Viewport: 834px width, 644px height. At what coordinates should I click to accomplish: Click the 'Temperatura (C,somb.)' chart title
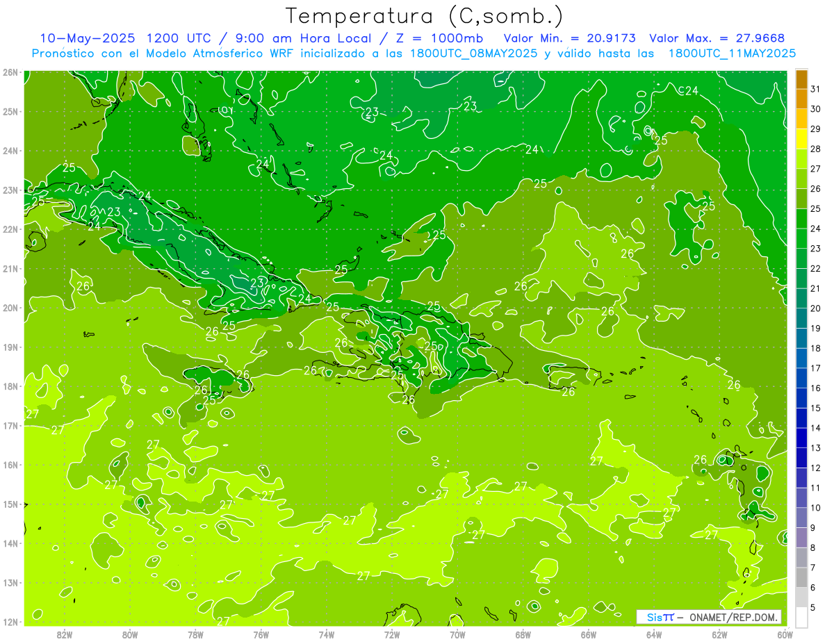[425, 16]
